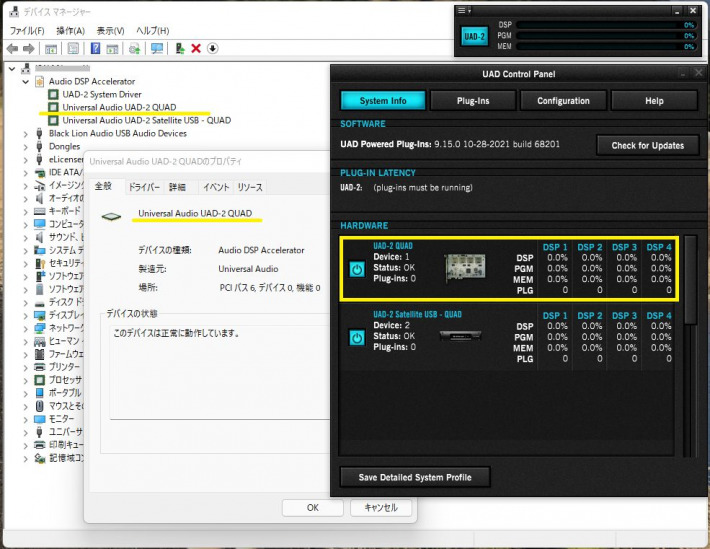Open the ドライバー tab in properties
710x549 pixels.
[x=143, y=187]
